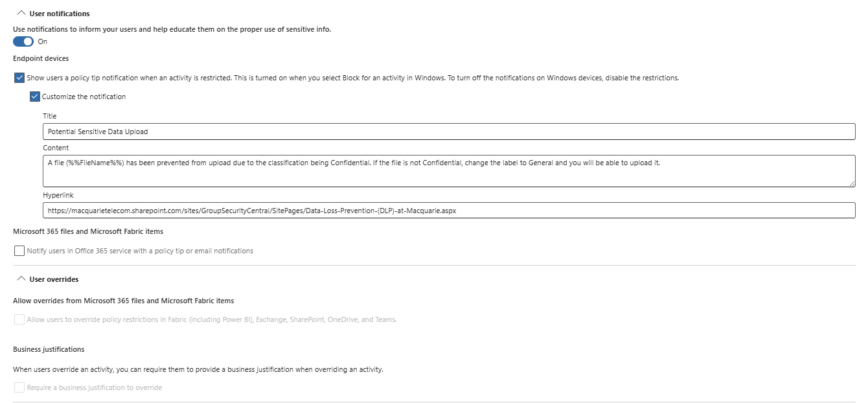
Task: Check Allow users to override policy restrictions
Action: (x=19, y=319)
